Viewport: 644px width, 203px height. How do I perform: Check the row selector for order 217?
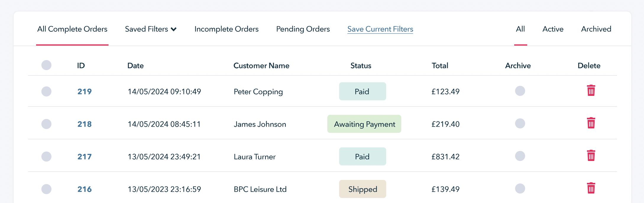pyautogui.click(x=46, y=157)
